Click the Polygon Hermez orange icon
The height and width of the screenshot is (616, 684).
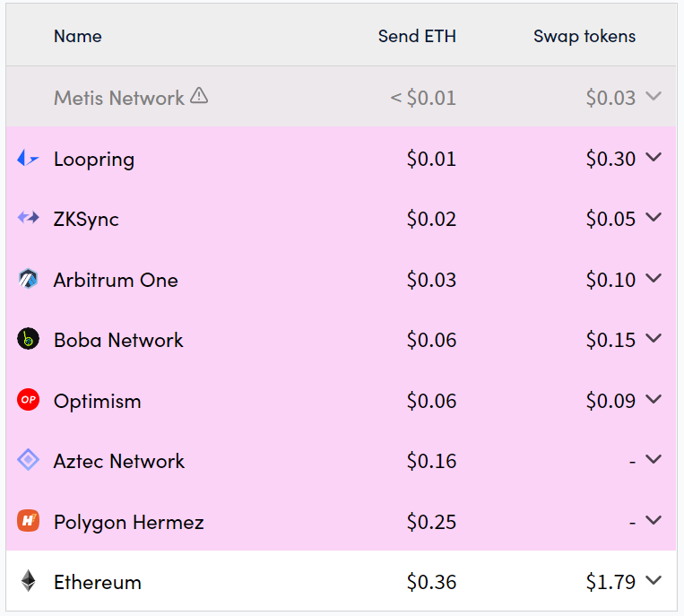coord(28,521)
